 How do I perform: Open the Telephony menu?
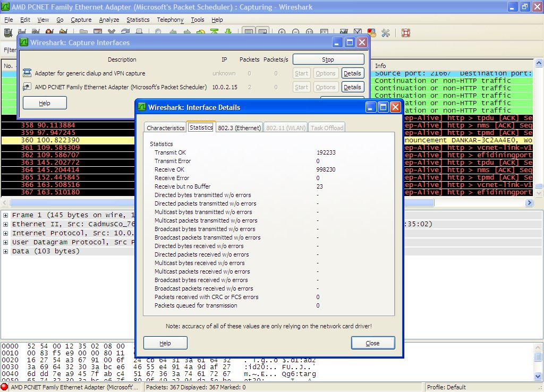pyautogui.click(x=170, y=20)
